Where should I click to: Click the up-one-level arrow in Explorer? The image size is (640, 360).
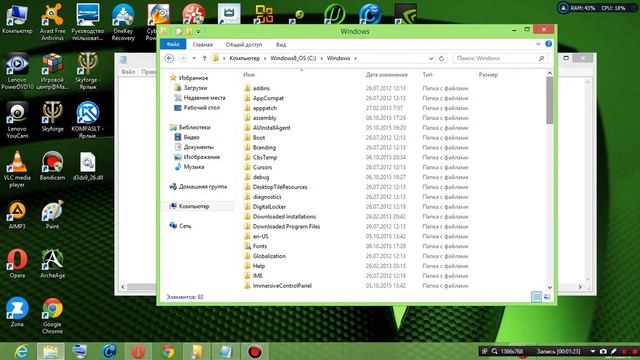[x=204, y=58]
